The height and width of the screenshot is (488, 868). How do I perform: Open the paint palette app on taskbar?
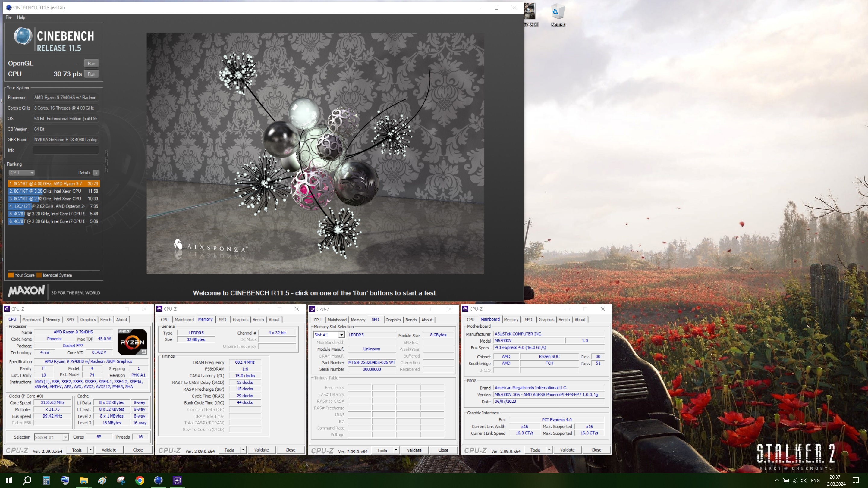[102, 480]
